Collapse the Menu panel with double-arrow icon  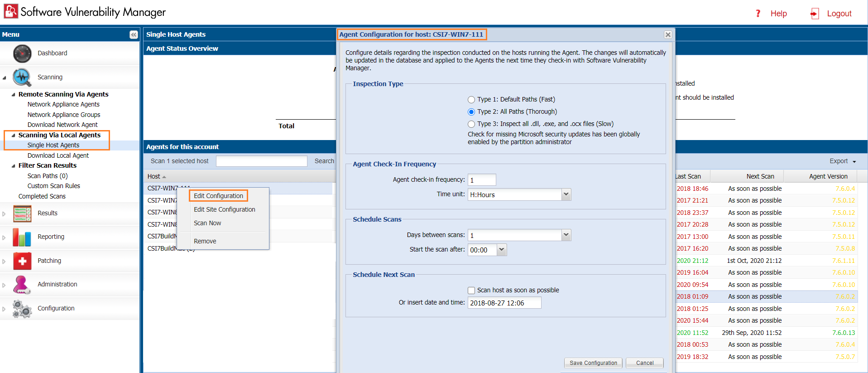[134, 34]
